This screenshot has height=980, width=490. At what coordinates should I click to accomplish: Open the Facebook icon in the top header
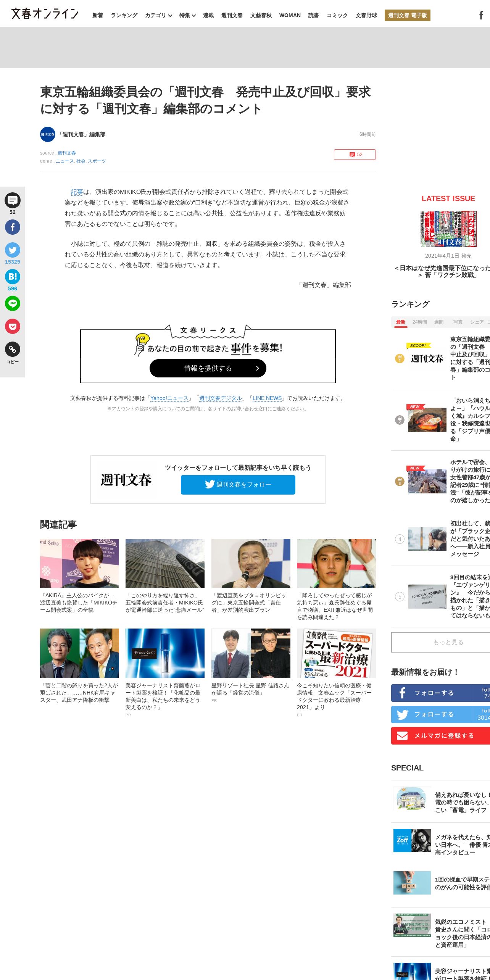(x=481, y=15)
